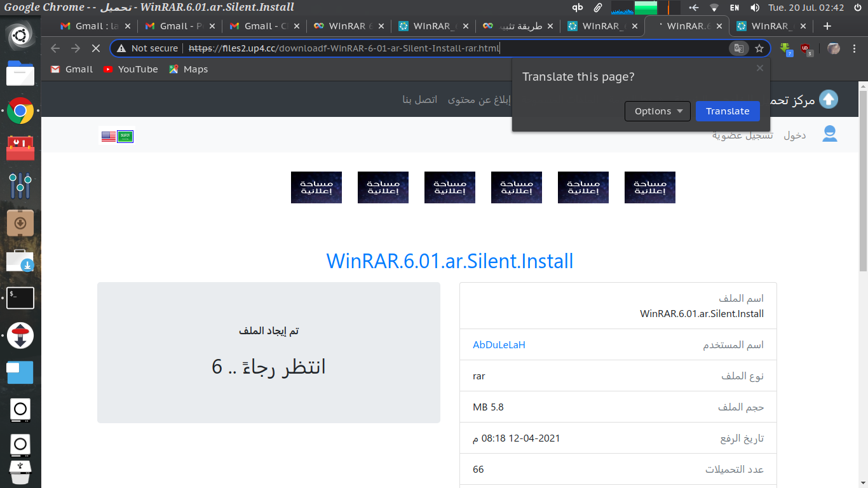Screen dimensions: 868x488
Task: Launch the Terminal from the dock
Action: click(x=20, y=298)
